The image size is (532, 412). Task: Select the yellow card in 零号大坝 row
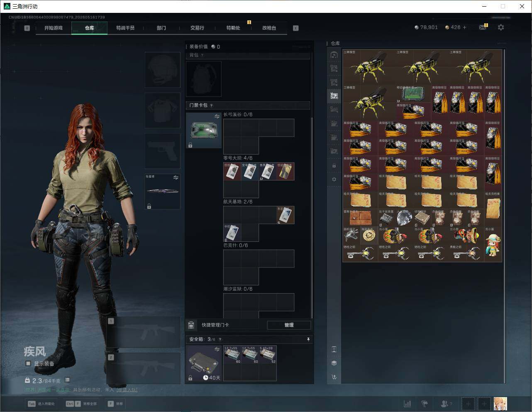point(286,172)
